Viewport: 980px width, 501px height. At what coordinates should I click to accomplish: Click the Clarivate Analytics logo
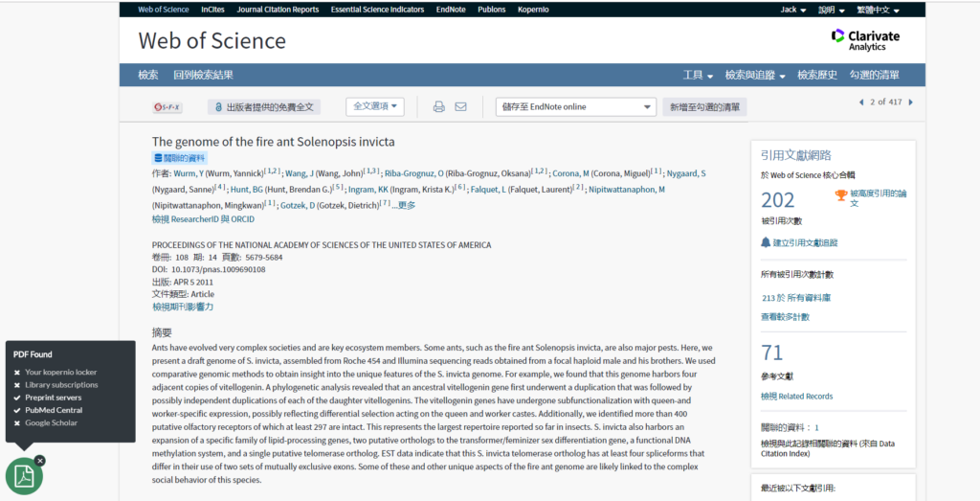point(865,40)
